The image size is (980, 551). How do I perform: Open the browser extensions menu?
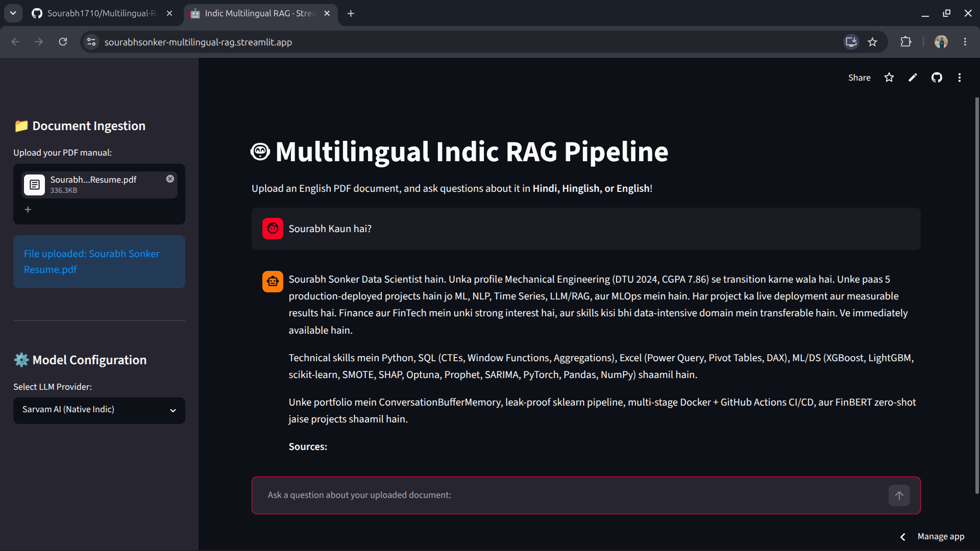(x=905, y=42)
